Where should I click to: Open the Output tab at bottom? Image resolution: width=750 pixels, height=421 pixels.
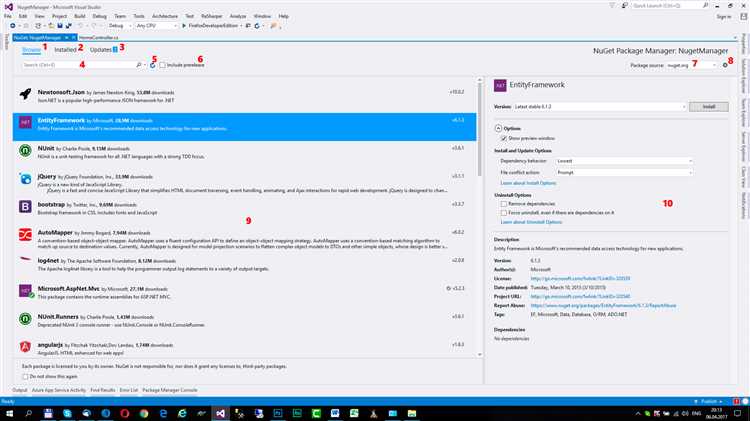pyautogui.click(x=20, y=390)
